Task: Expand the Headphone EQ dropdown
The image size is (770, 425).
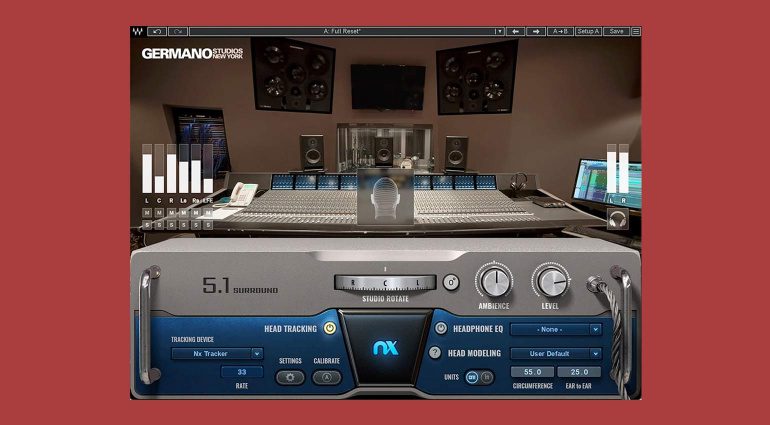Action: click(556, 328)
